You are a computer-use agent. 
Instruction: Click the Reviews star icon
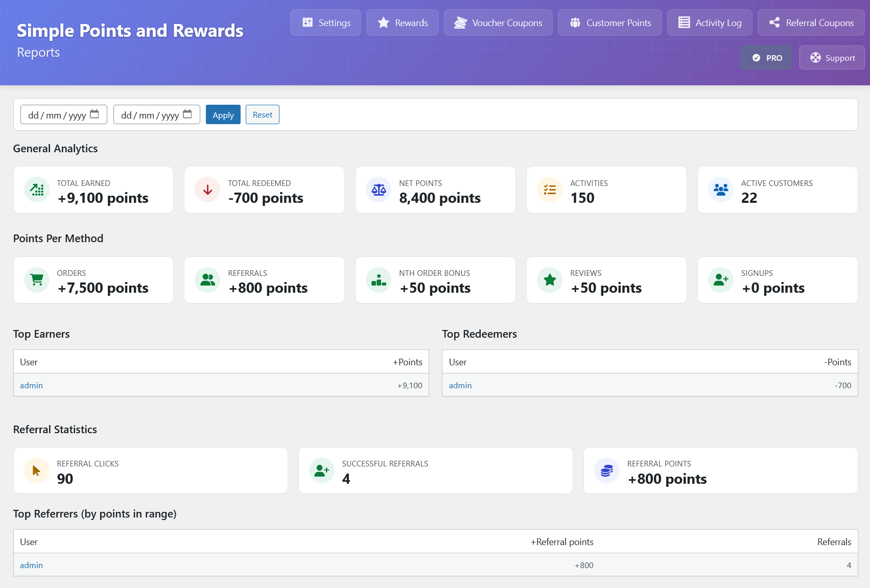[x=550, y=280]
